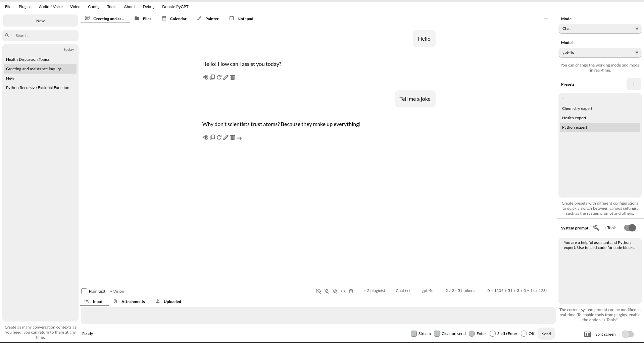
Task: Click the New conversation button
Action: pyautogui.click(x=40, y=21)
